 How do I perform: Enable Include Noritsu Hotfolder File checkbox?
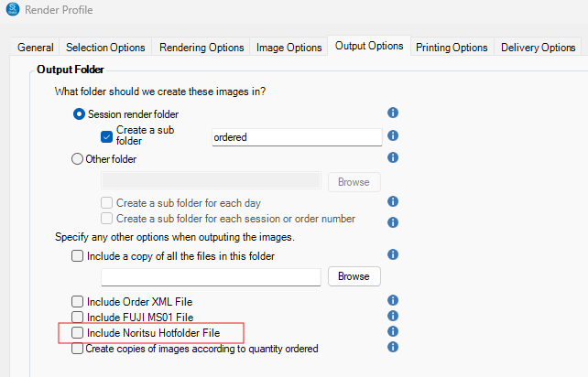78,333
